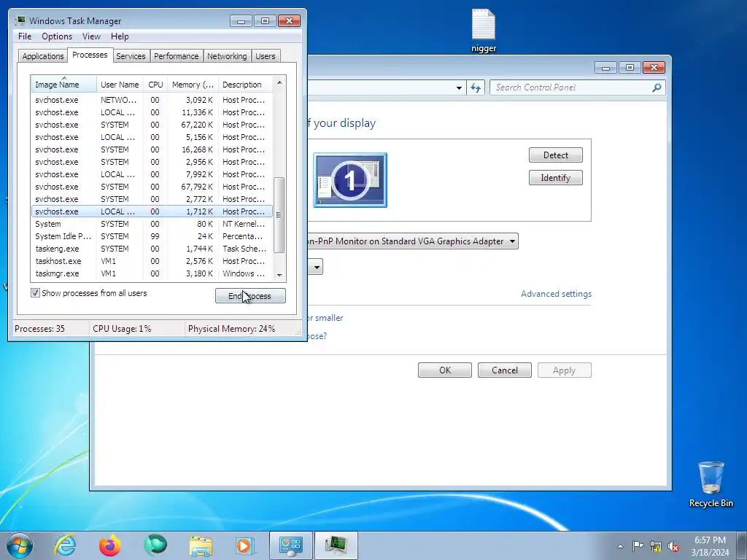Open the Help menu in Task Manager
The image size is (747, 560).
click(x=120, y=36)
